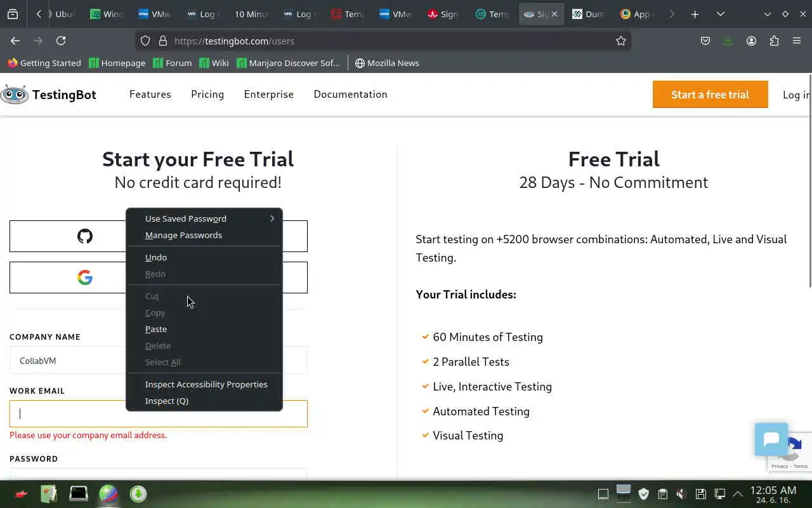Open the Firefox View icon
The height and width of the screenshot is (508, 812).
pos(12,14)
